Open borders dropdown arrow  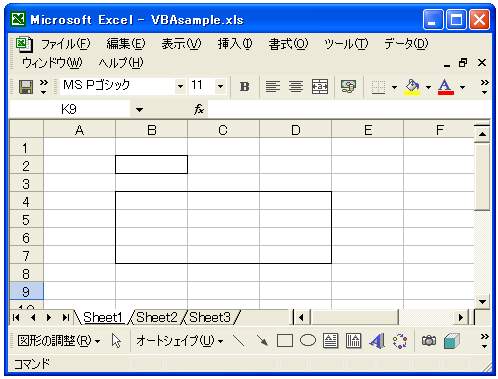(394, 87)
